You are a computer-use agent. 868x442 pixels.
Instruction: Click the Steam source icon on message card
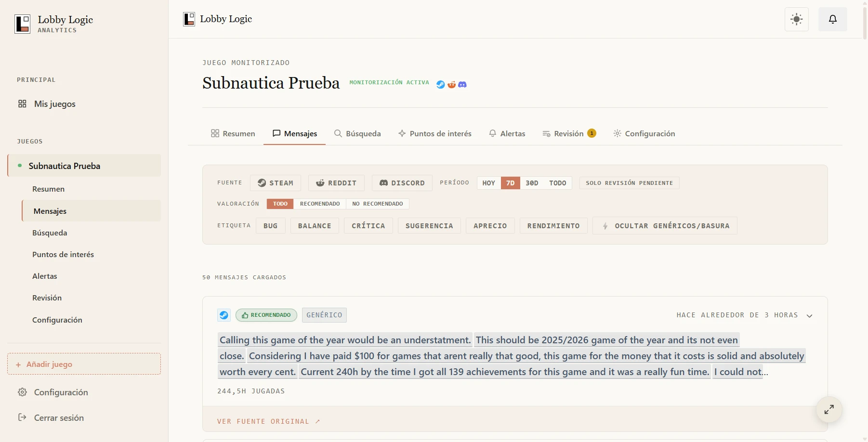click(x=224, y=315)
